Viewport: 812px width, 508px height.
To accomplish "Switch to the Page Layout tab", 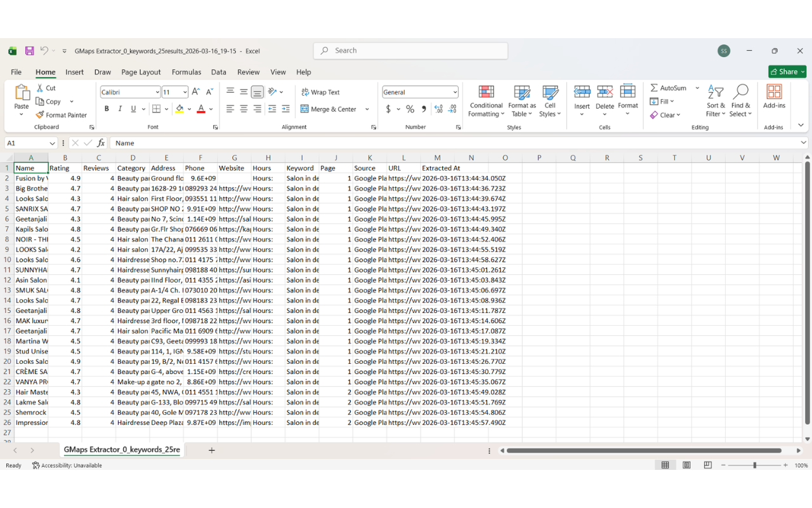I will tap(141, 72).
